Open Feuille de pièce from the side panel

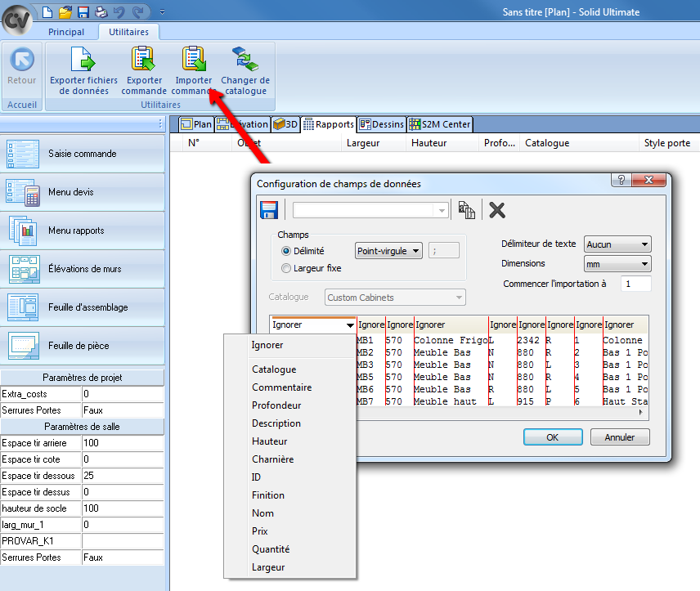tap(83, 346)
